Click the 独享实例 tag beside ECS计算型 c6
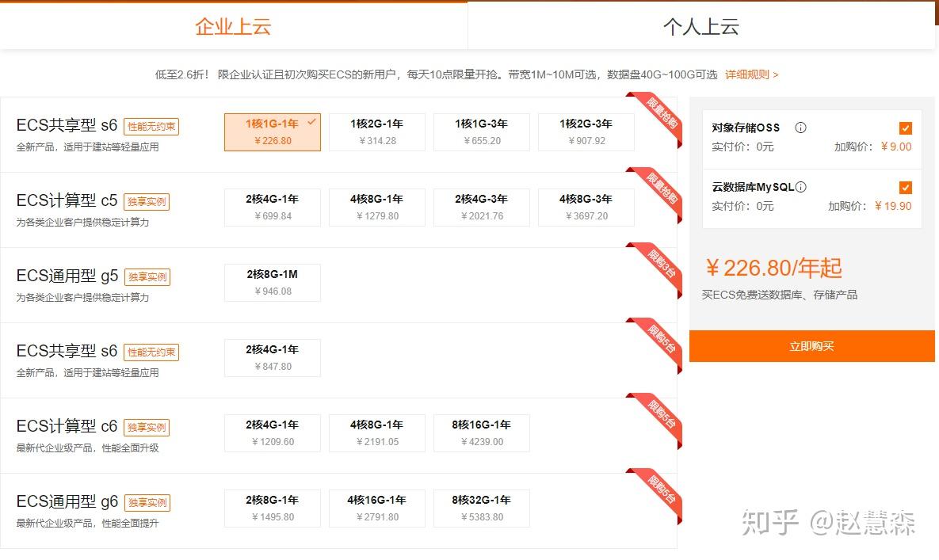This screenshot has width=939, height=560. click(x=147, y=428)
